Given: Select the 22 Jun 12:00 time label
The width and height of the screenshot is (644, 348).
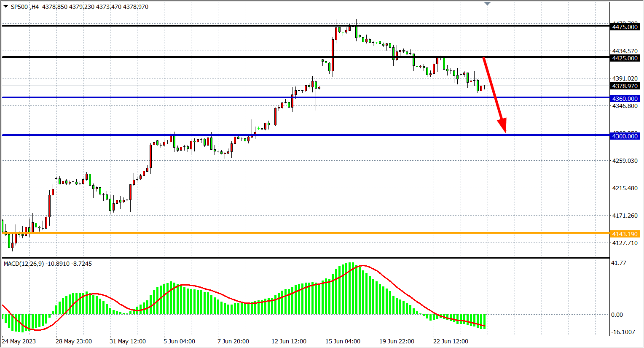Looking at the screenshot, I should coord(451,341).
